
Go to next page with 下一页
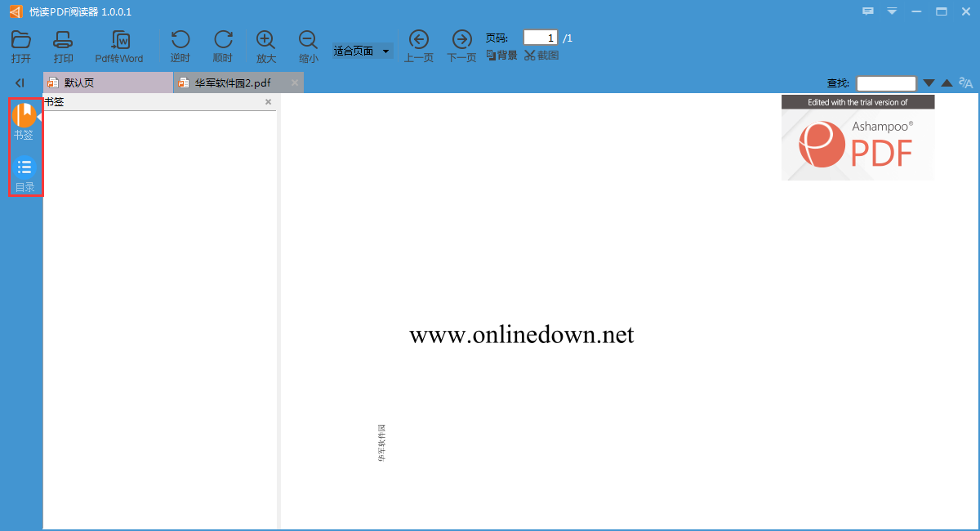pos(461,40)
